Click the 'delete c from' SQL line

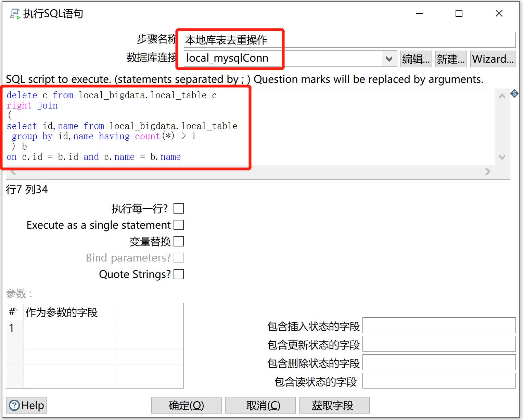coord(112,95)
